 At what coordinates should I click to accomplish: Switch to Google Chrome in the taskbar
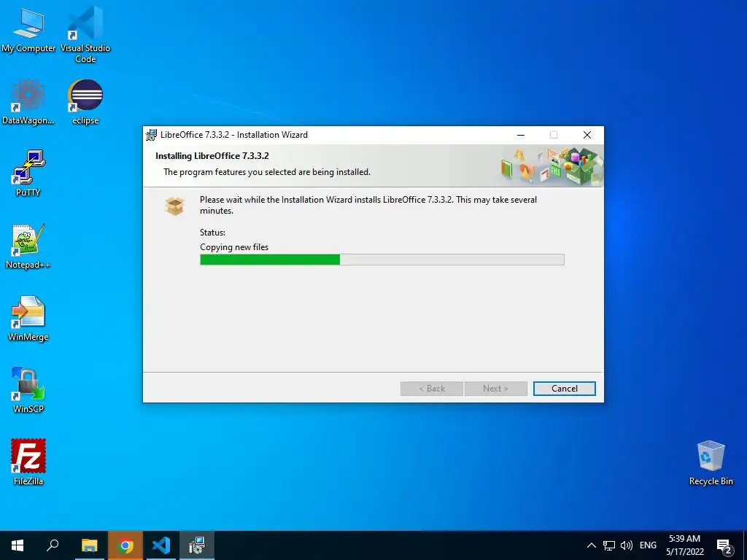coord(125,545)
